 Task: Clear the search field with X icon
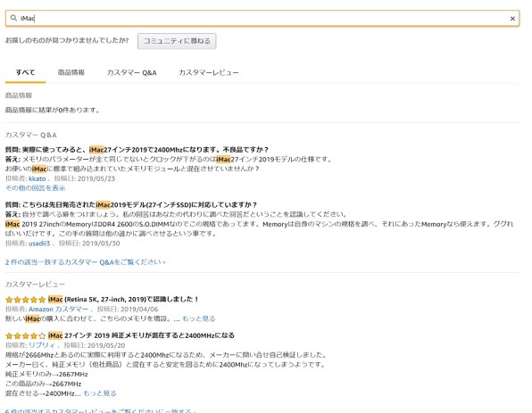point(512,19)
